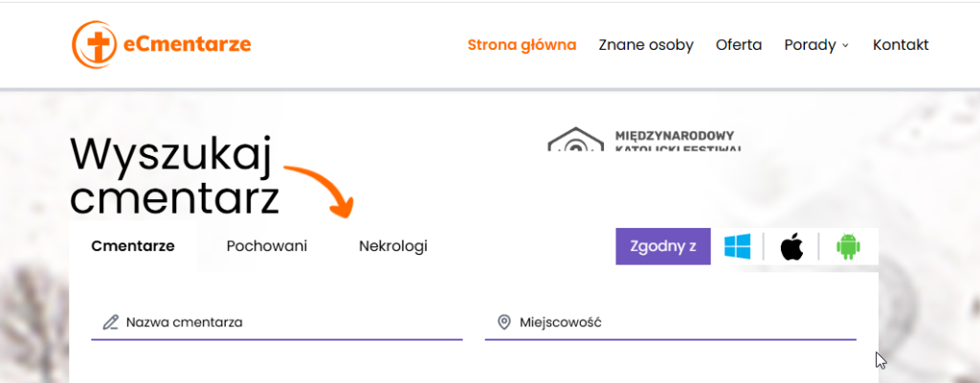Image resolution: width=980 pixels, height=383 pixels.
Task: Select the Windows compatibility icon
Action: (738, 247)
